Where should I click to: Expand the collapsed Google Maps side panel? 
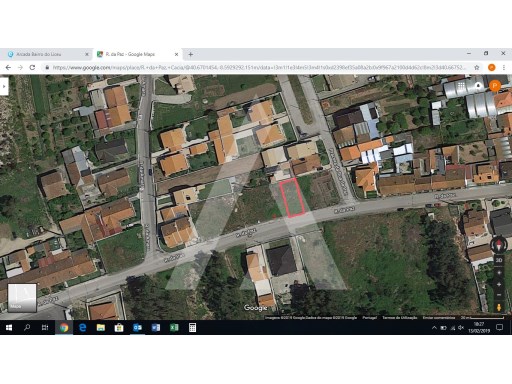(x=4, y=86)
